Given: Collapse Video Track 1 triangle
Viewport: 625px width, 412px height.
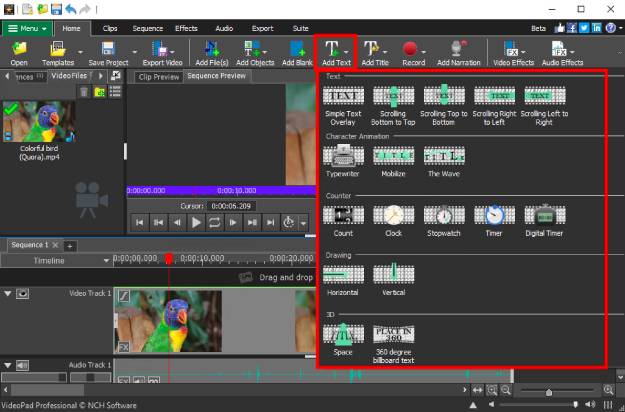Looking at the screenshot, I should coord(8,294).
